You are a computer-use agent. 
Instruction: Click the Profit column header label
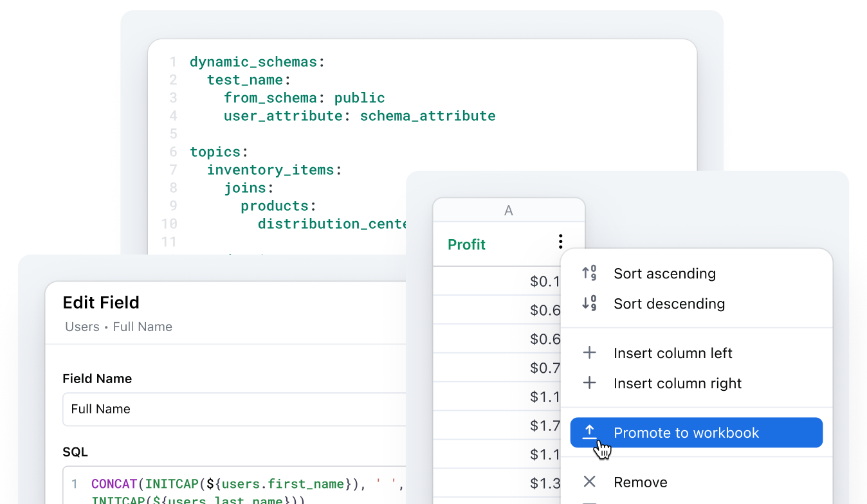click(466, 244)
